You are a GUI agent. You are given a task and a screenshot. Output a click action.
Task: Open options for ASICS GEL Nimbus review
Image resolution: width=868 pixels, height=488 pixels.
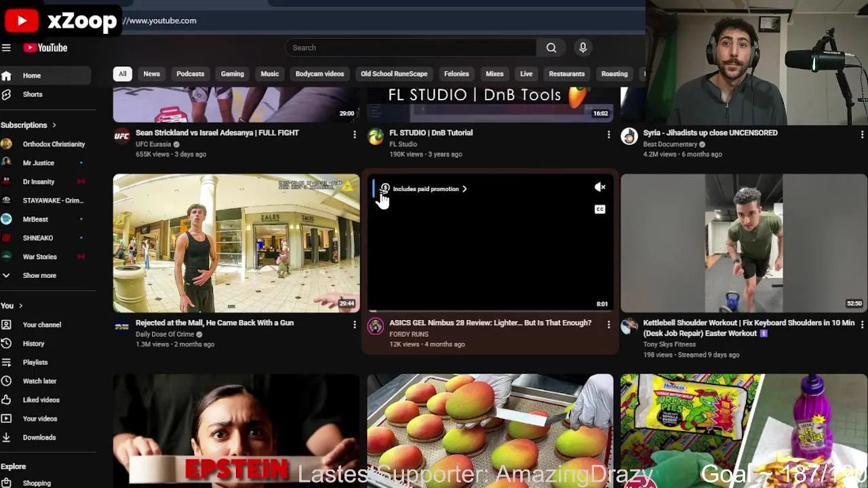(608, 325)
